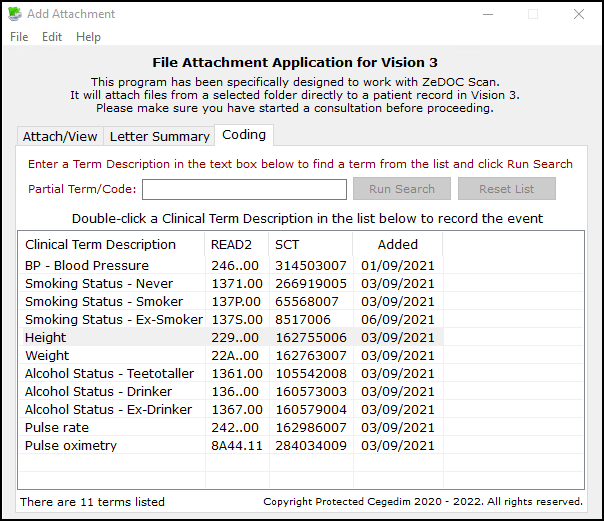The image size is (604, 521).
Task: Click the READ2 column header
Action: pos(229,244)
